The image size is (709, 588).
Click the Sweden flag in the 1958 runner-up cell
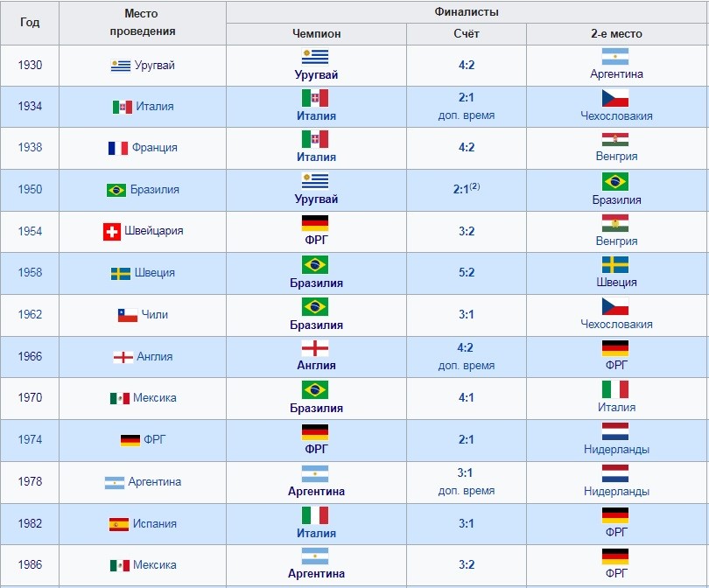615,265
